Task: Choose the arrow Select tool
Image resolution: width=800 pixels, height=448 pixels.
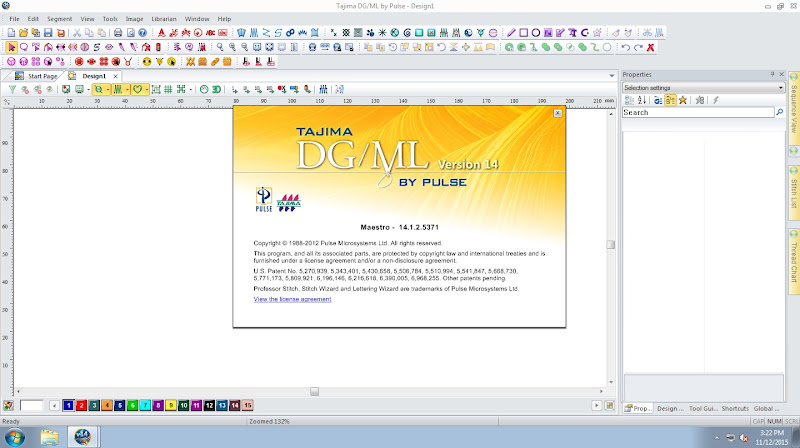Action: coord(11,47)
